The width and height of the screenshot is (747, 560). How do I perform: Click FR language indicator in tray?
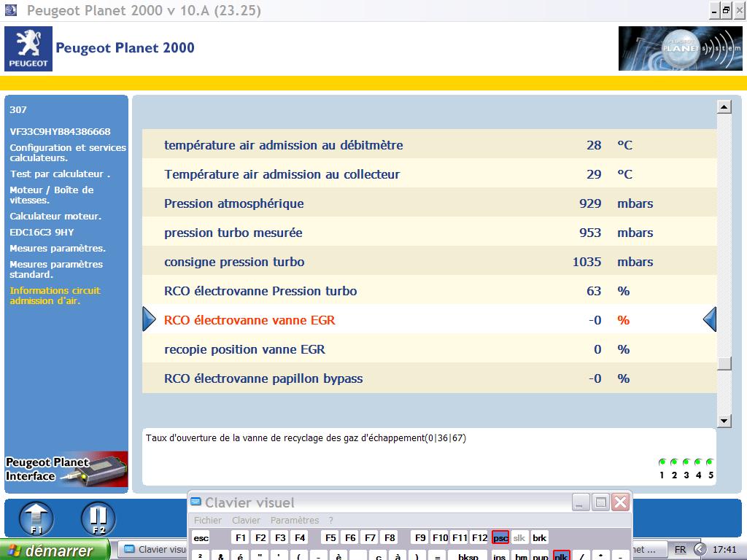point(681,550)
